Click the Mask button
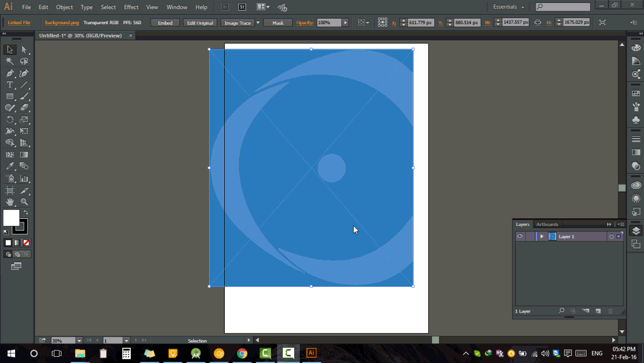Screen dimensions: 644x363 pos(278,23)
